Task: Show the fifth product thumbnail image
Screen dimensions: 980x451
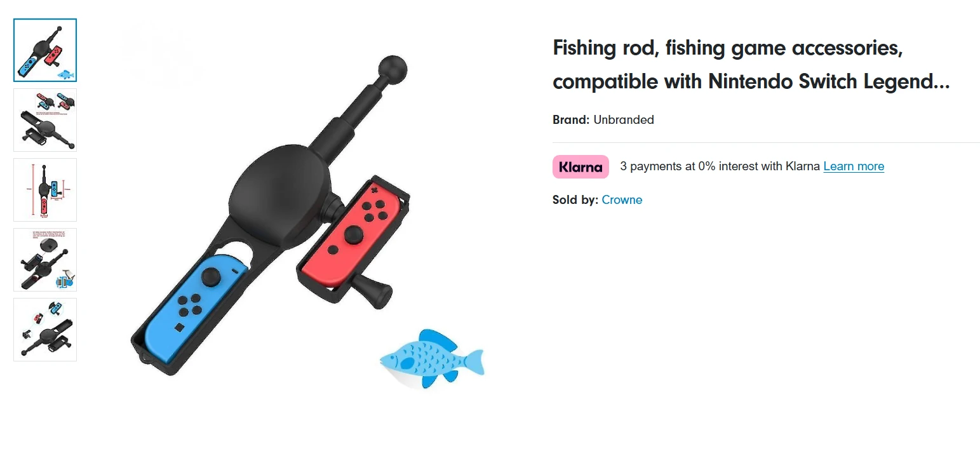Action: pos(45,330)
